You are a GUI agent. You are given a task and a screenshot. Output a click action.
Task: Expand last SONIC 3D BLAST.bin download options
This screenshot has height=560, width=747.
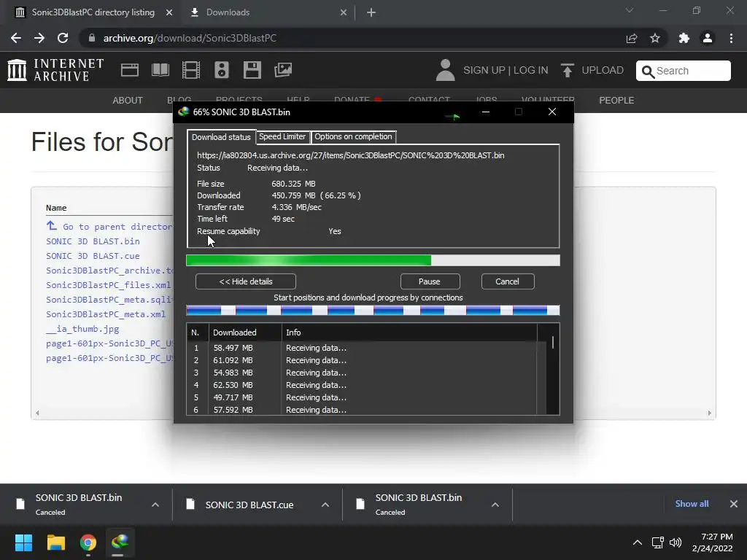click(x=495, y=505)
